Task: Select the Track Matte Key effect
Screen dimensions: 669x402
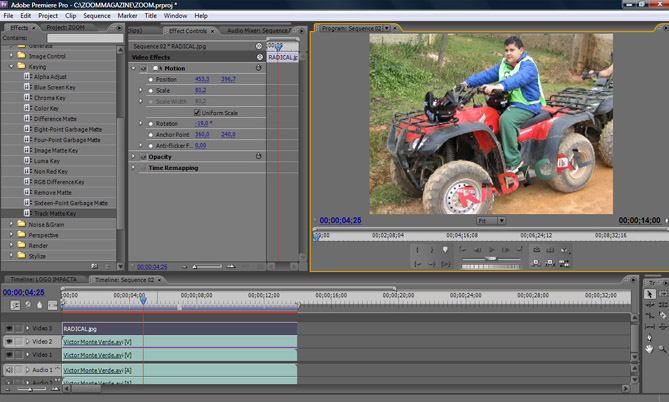Action: pyautogui.click(x=55, y=213)
